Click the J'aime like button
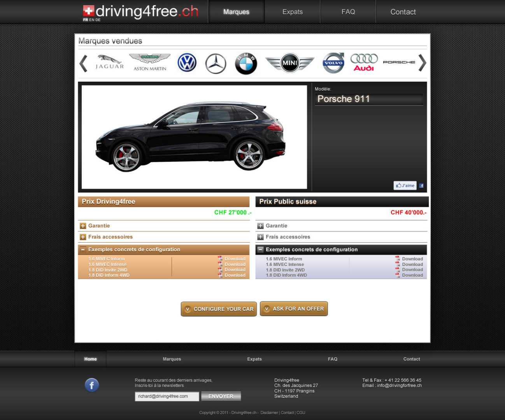505x420 pixels. (405, 185)
